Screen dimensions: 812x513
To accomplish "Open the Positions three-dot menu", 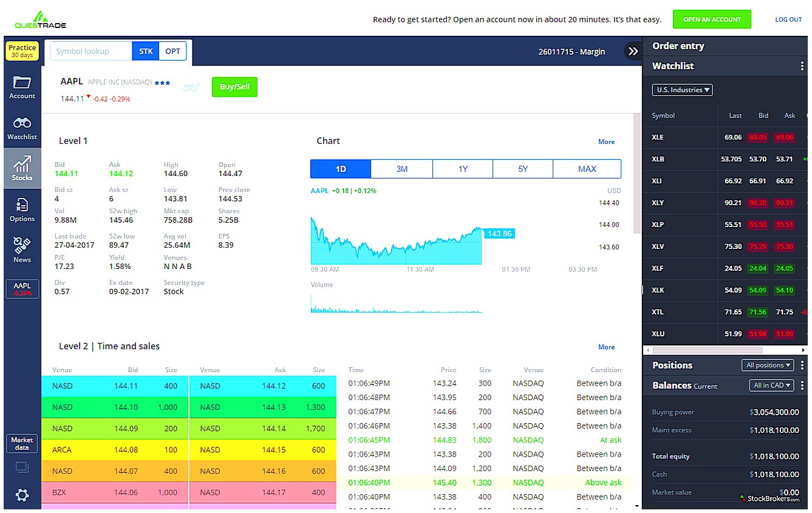I will coord(802,365).
